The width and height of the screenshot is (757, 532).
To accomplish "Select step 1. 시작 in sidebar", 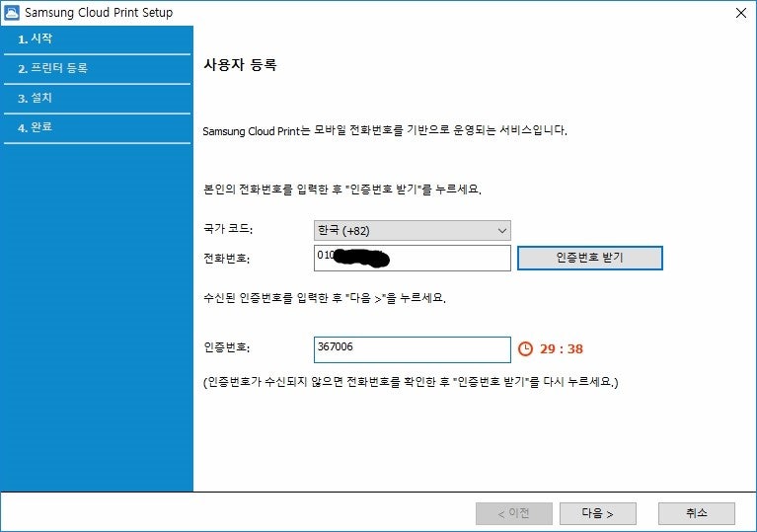I will pyautogui.click(x=97, y=39).
